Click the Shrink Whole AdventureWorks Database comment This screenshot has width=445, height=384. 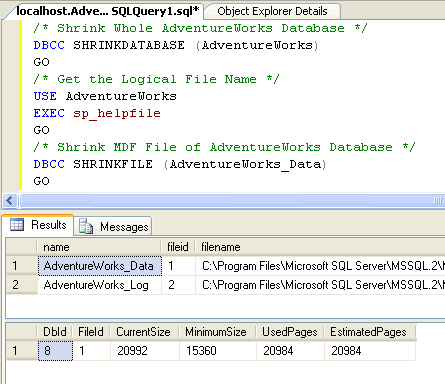tap(200, 28)
